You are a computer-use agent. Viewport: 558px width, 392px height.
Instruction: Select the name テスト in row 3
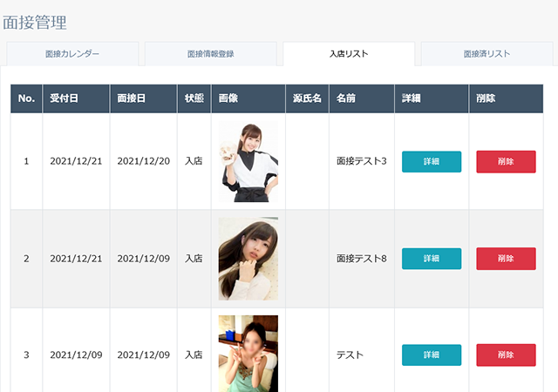350,355
